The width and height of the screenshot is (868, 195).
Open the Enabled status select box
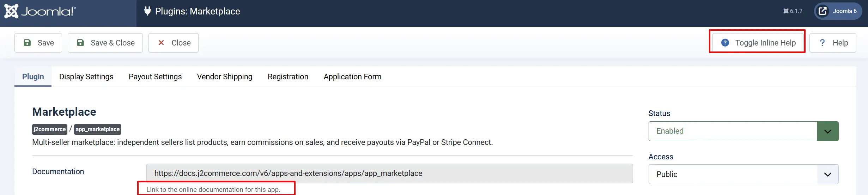click(x=743, y=131)
